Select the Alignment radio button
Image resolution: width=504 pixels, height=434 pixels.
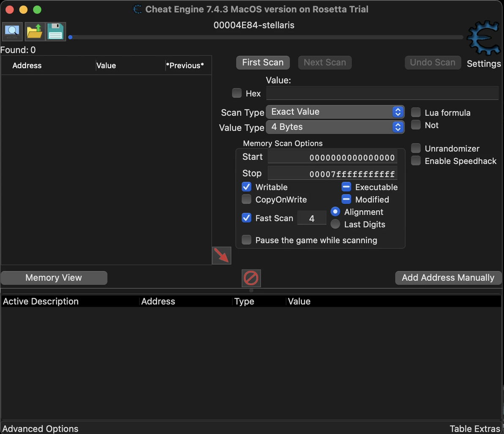335,212
